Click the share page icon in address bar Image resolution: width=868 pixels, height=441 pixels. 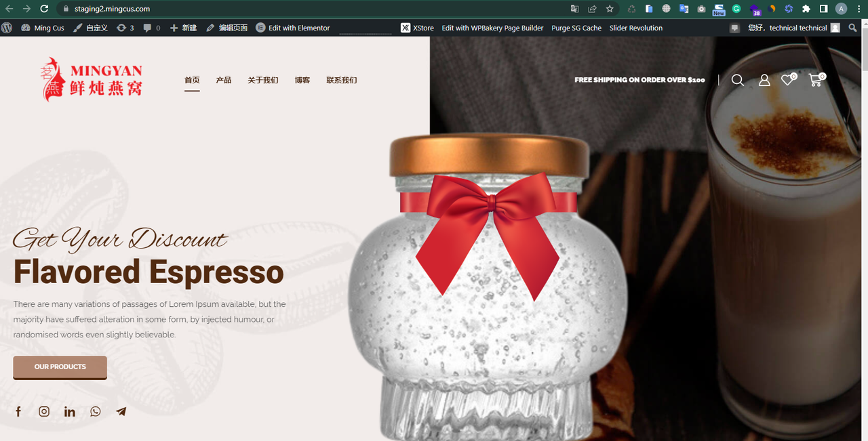point(592,9)
